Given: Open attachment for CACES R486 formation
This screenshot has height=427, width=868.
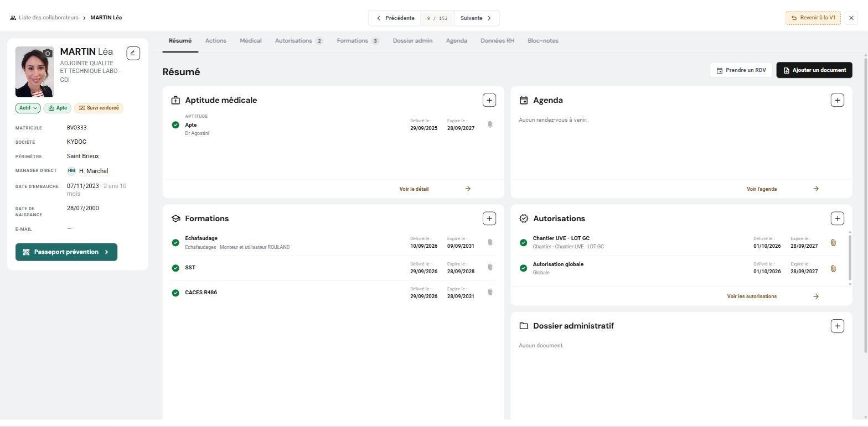Looking at the screenshot, I should pos(490,292).
